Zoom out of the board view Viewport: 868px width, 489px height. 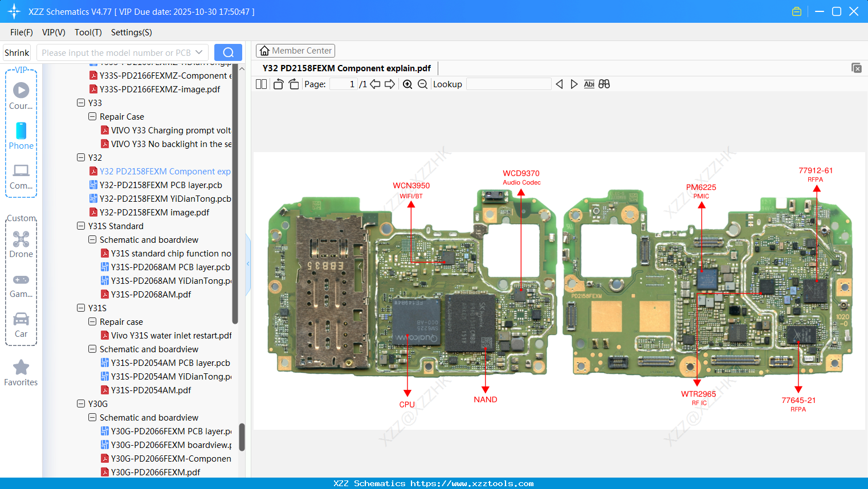422,84
